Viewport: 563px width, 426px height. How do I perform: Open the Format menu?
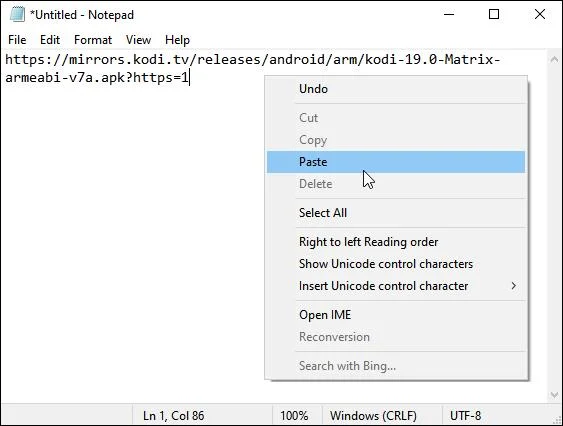[93, 40]
